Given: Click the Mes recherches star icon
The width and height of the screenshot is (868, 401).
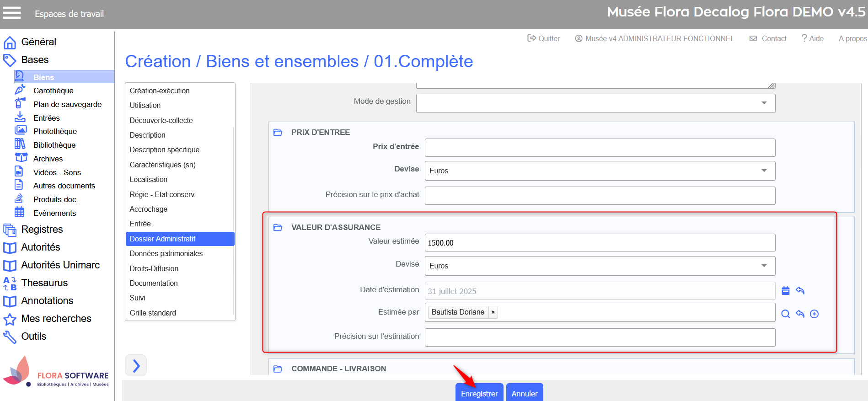Looking at the screenshot, I should coord(10,319).
